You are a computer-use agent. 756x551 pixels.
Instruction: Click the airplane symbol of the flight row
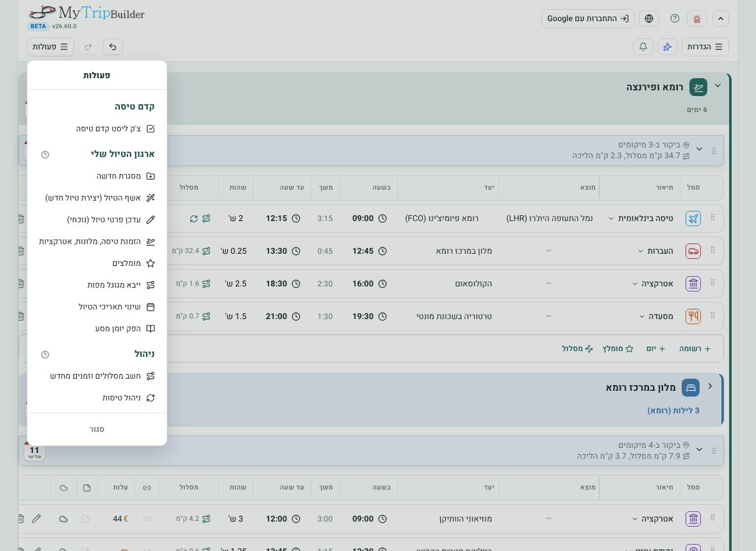[693, 218]
